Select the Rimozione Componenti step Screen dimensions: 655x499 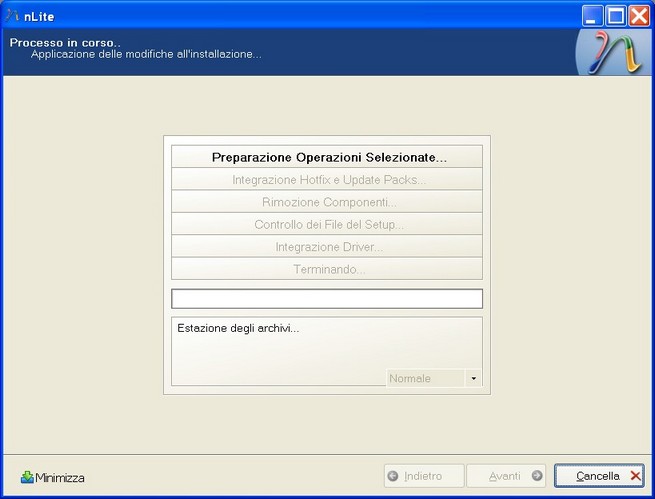tap(327, 202)
